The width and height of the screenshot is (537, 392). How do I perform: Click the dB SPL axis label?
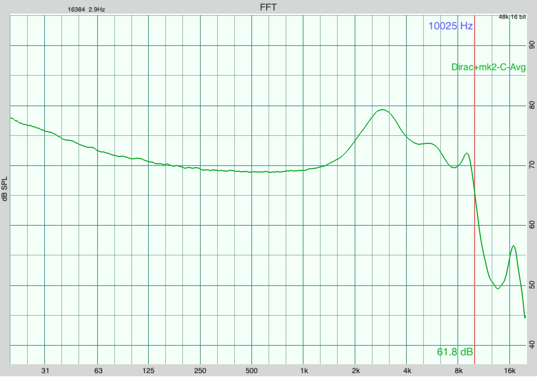pos(5,189)
